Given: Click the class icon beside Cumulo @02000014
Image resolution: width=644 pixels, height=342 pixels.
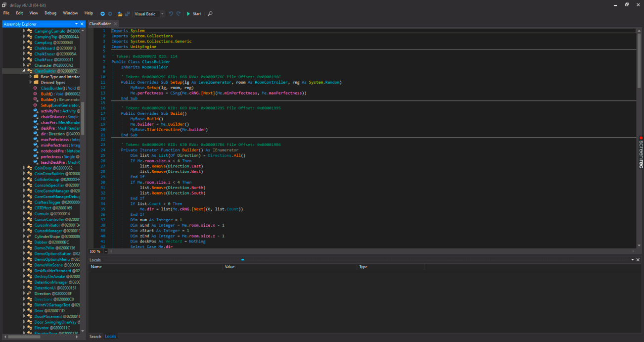Looking at the screenshot, I should click(x=30, y=214).
